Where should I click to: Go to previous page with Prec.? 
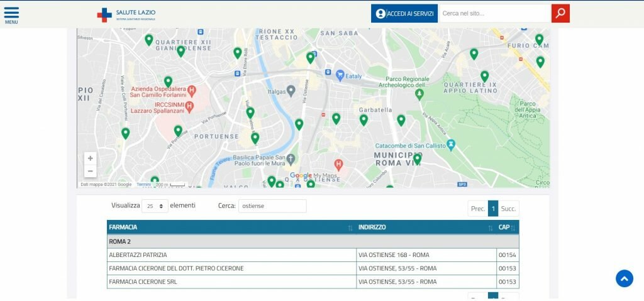[478, 209]
